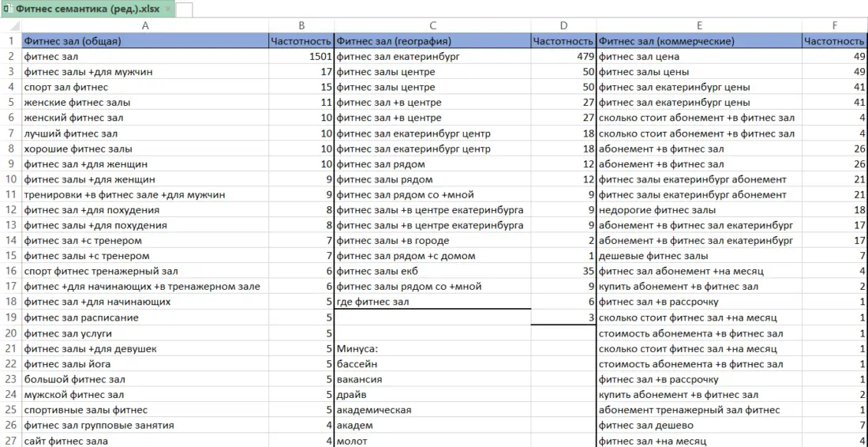Select cell "недорогие фитнес залы"
Screen dimensions: 868x447
pos(700,210)
